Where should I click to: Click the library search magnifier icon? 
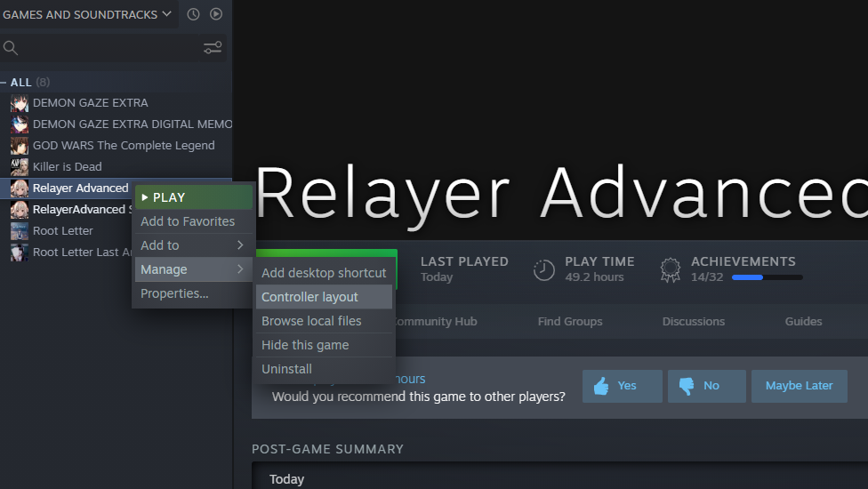point(11,48)
